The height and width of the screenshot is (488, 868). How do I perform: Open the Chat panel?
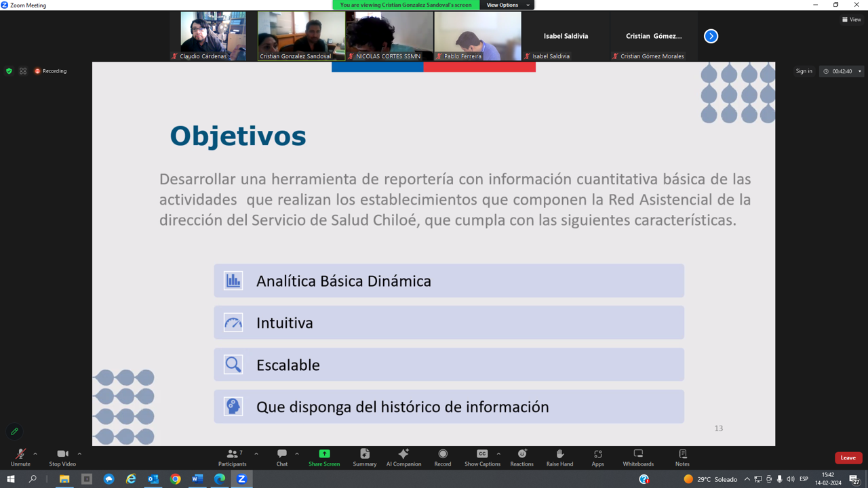[x=282, y=457]
